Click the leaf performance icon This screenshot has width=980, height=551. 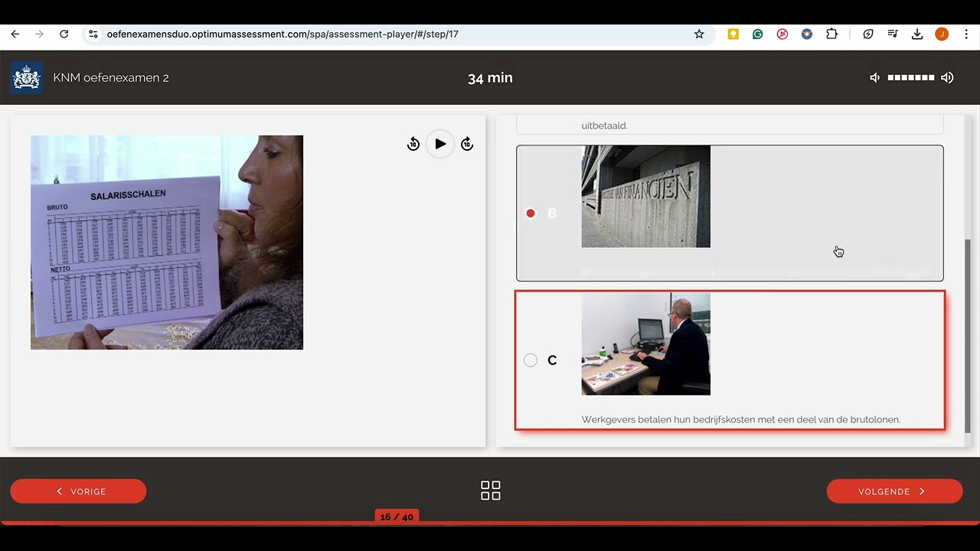[x=868, y=34]
